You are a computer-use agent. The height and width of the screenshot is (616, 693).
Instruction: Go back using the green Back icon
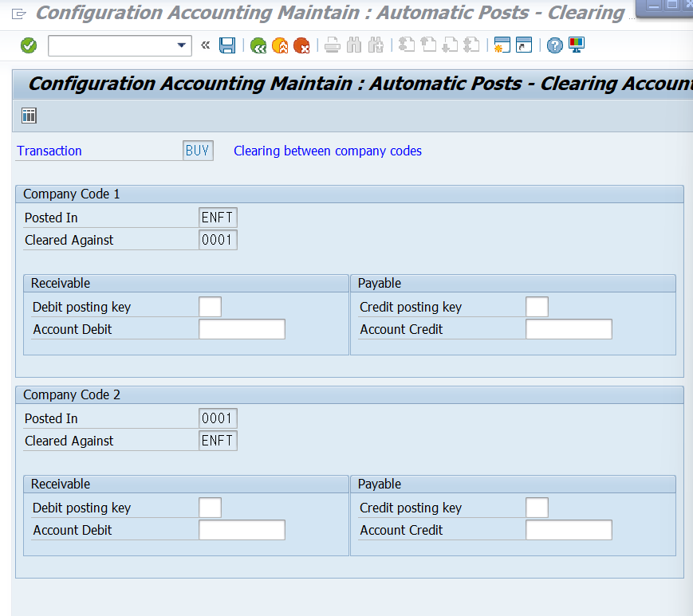point(258,45)
